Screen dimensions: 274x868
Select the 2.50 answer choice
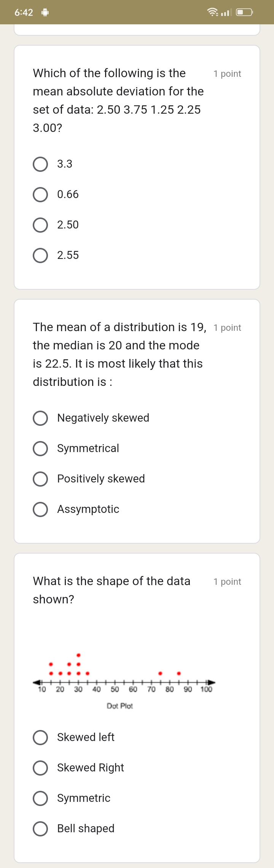coord(40,225)
